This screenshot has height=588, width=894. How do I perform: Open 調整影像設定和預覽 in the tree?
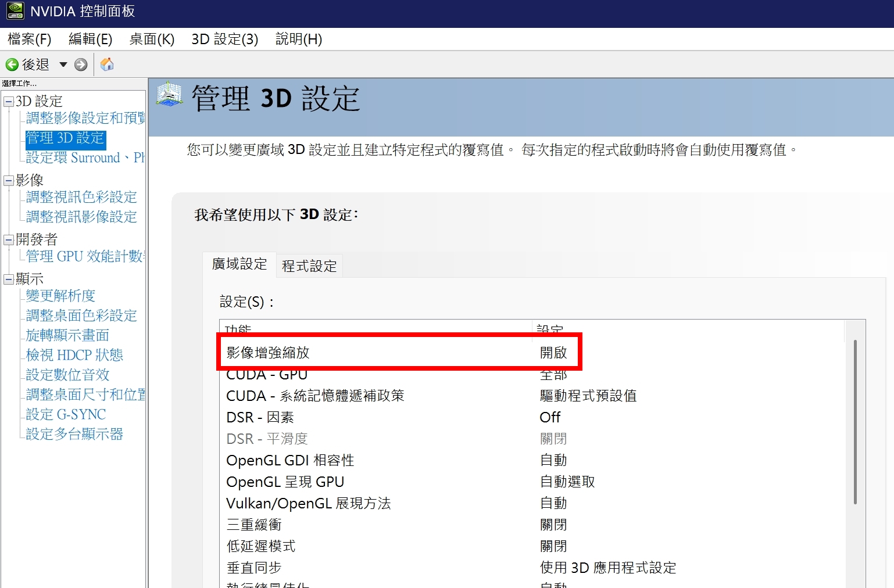(86, 118)
